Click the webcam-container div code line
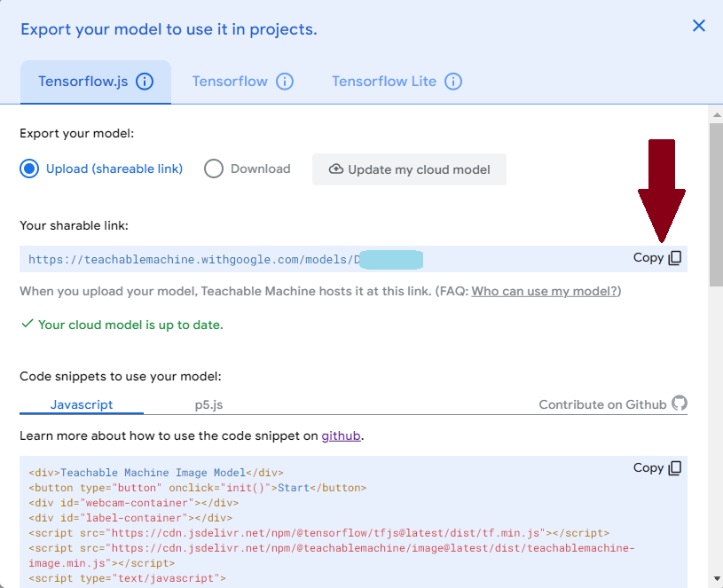This screenshot has width=723, height=588. pyautogui.click(x=134, y=503)
